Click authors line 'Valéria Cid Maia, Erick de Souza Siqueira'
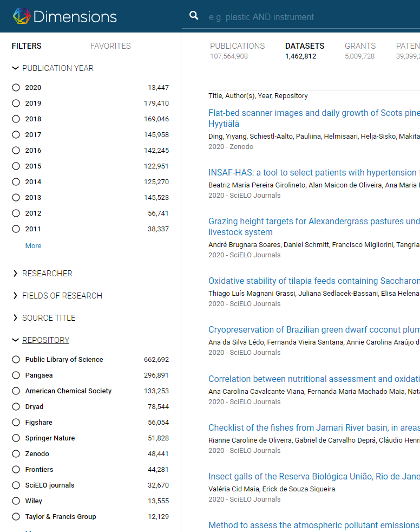This screenshot has height=532, width=420. [x=272, y=489]
